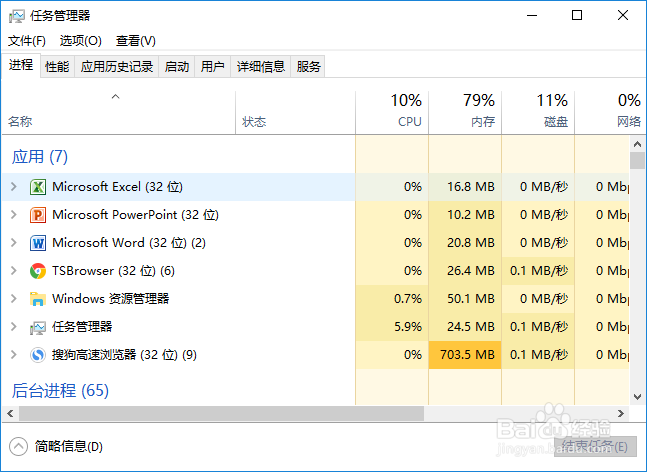Expand the TSBrowser process group

pyautogui.click(x=14, y=271)
